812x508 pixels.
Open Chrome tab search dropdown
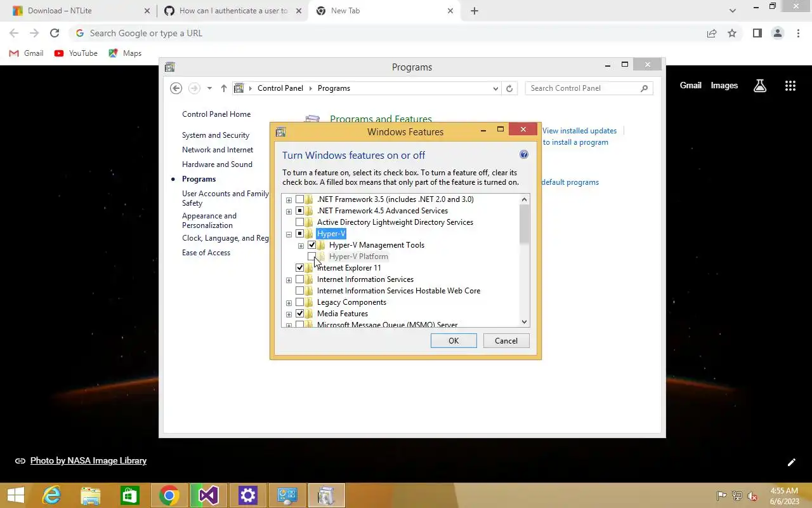pyautogui.click(x=733, y=11)
